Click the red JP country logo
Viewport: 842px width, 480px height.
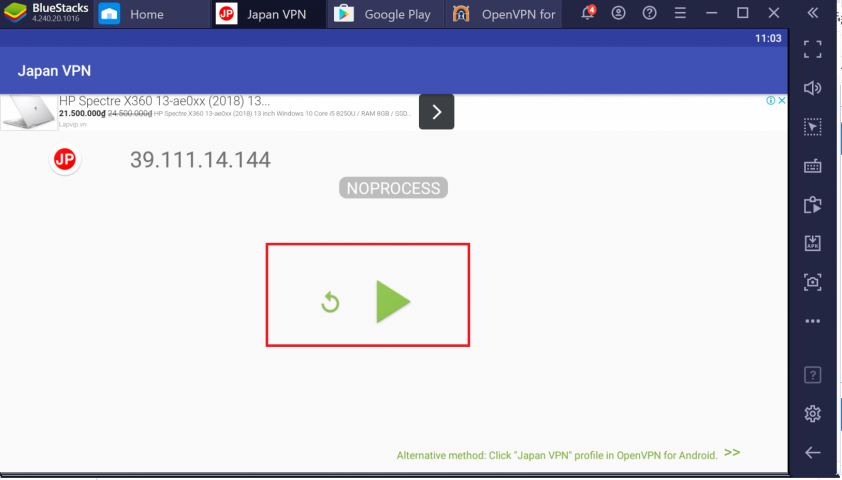click(x=65, y=159)
